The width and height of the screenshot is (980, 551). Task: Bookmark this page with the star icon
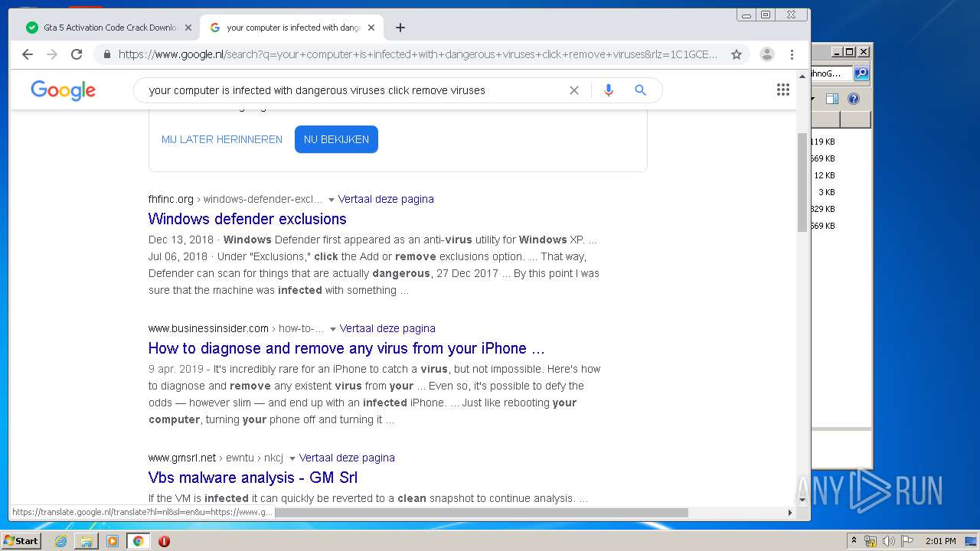(737, 54)
